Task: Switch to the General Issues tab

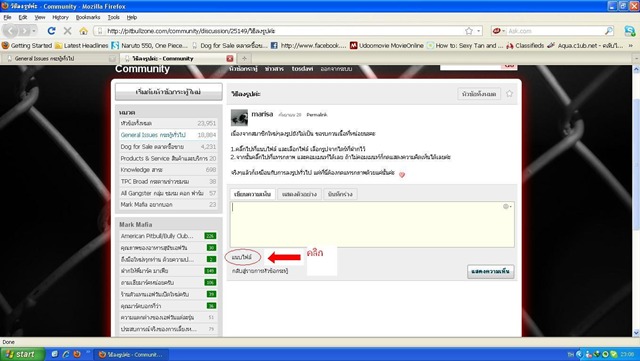Action: (60, 58)
